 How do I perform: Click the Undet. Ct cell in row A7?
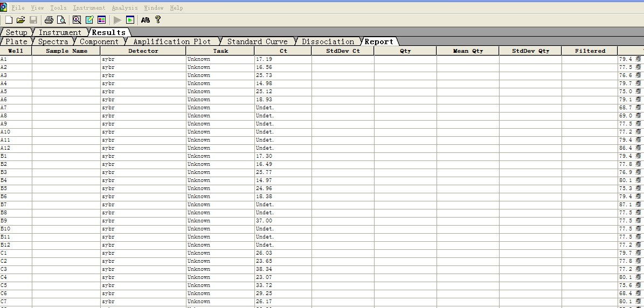point(283,108)
